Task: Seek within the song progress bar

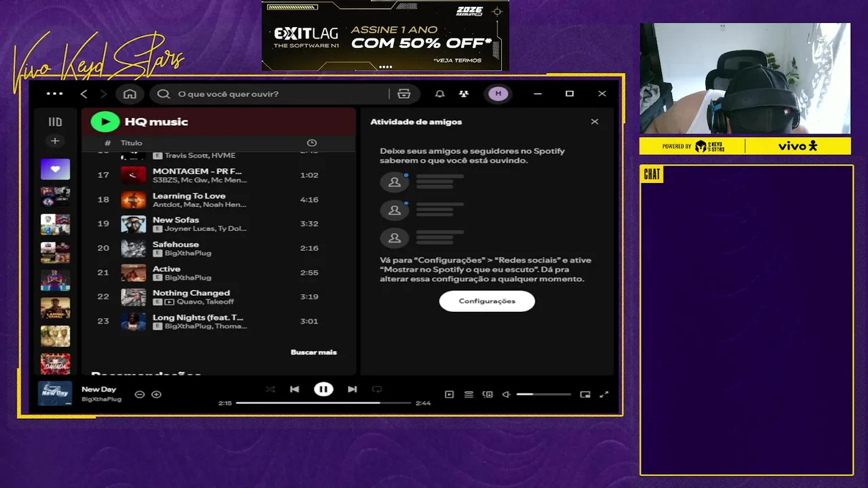Action: click(x=323, y=403)
